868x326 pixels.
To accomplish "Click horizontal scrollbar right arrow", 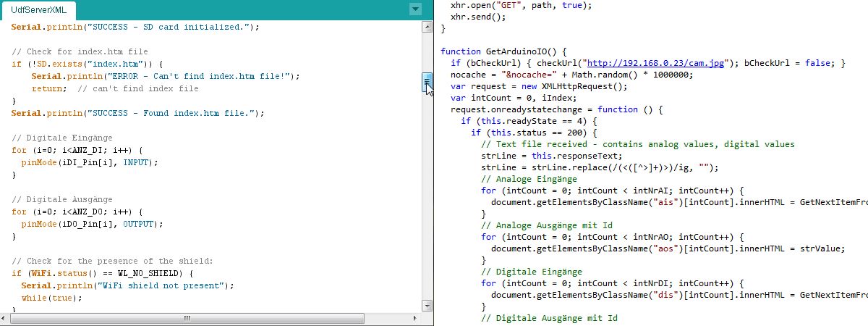I will tap(416, 318).
